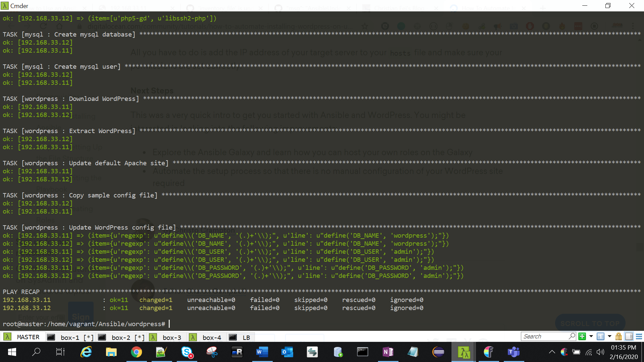644x362 pixels.
Task: Switch to the LB console tab
Action: click(246, 338)
